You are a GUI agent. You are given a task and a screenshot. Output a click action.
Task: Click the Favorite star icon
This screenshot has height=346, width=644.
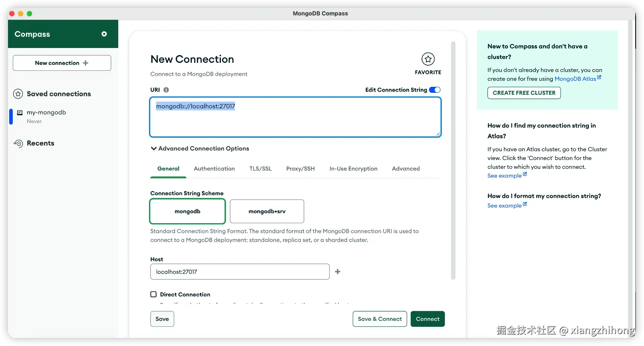point(428,59)
